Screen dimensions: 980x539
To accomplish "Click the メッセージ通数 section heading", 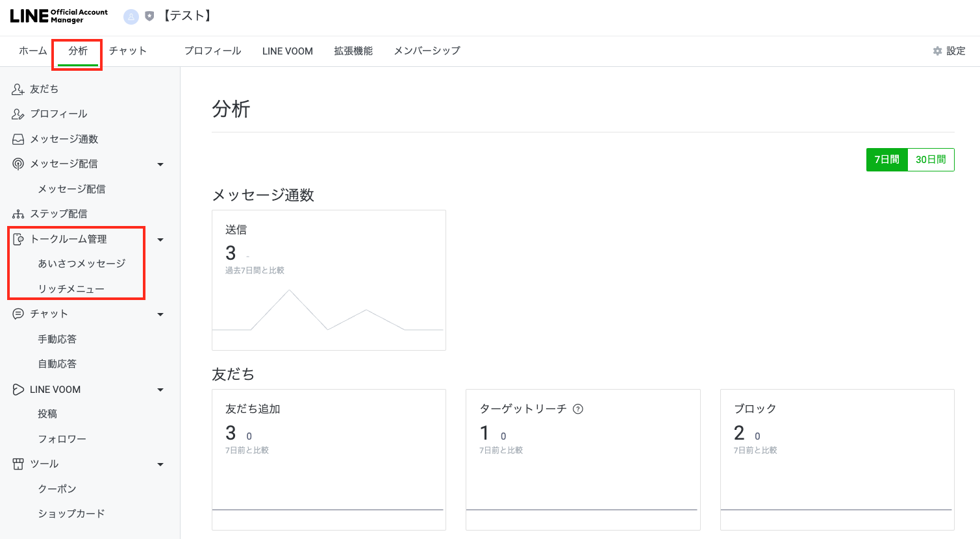I will pos(263,195).
